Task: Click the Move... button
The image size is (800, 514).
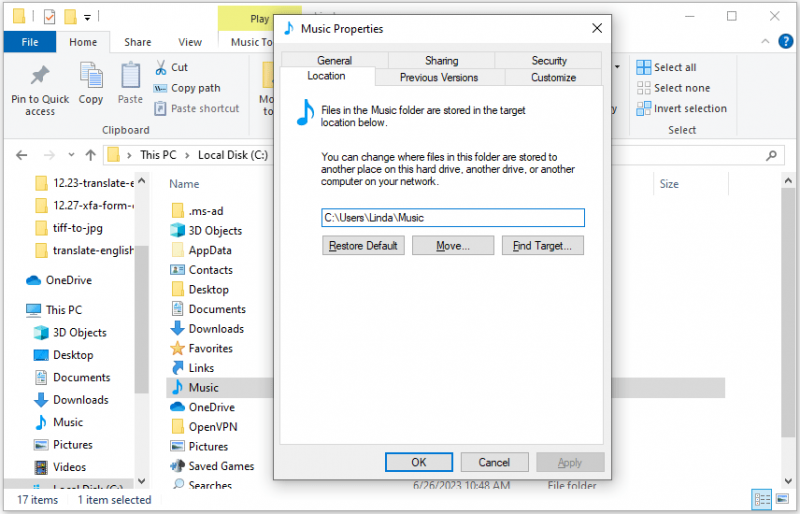Action: click(x=453, y=246)
